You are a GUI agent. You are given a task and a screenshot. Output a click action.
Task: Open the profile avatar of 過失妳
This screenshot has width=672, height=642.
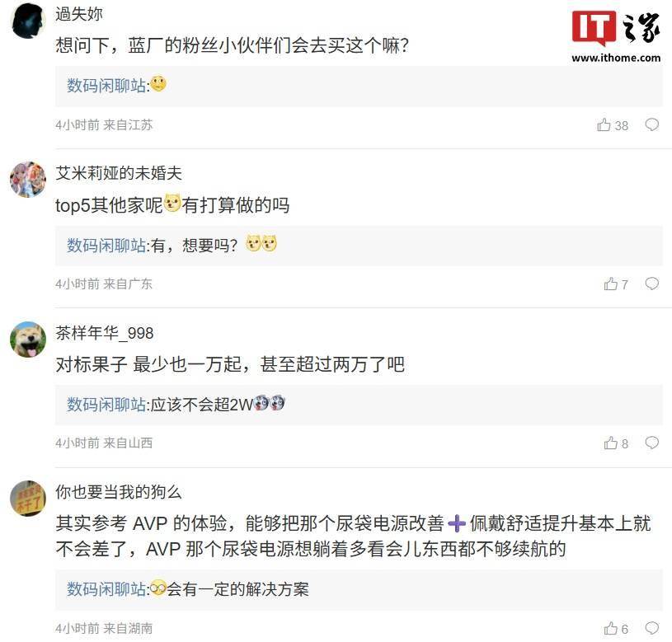(x=28, y=21)
